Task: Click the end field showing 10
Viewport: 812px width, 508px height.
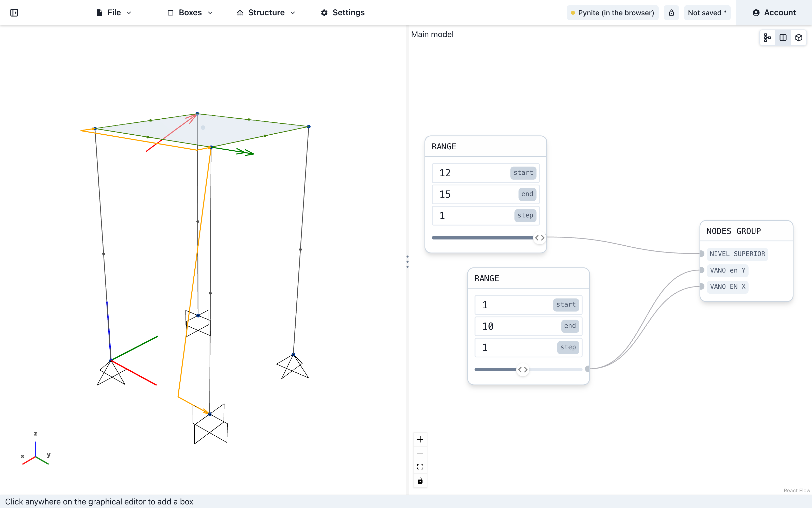Action: click(529, 326)
